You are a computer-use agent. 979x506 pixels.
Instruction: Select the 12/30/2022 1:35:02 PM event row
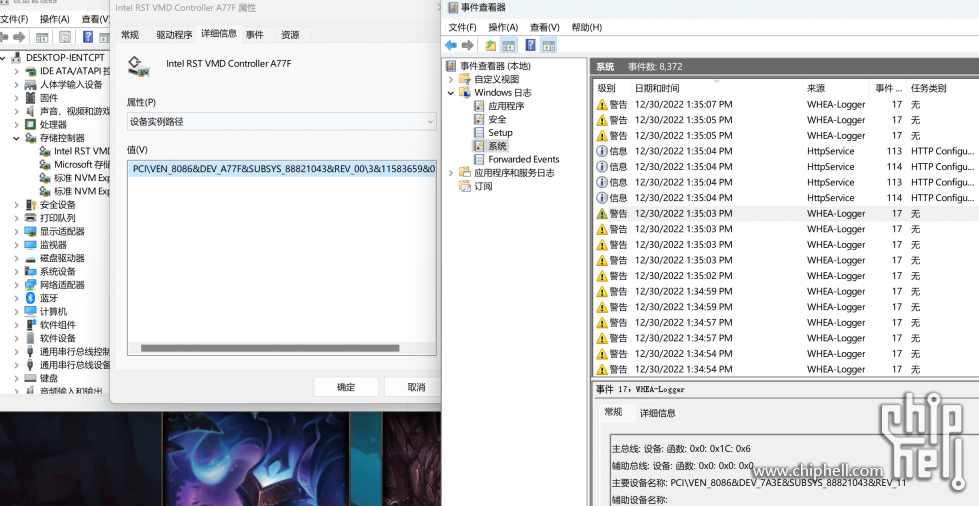[x=786, y=275]
